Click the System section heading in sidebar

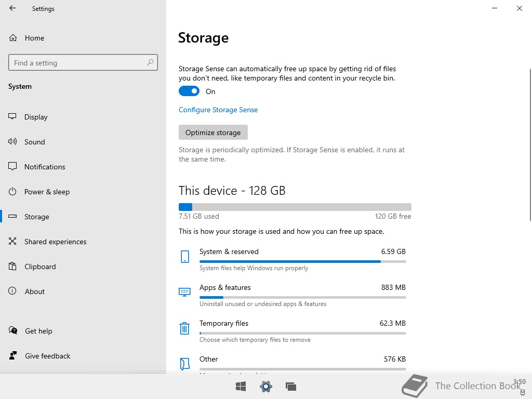point(20,87)
